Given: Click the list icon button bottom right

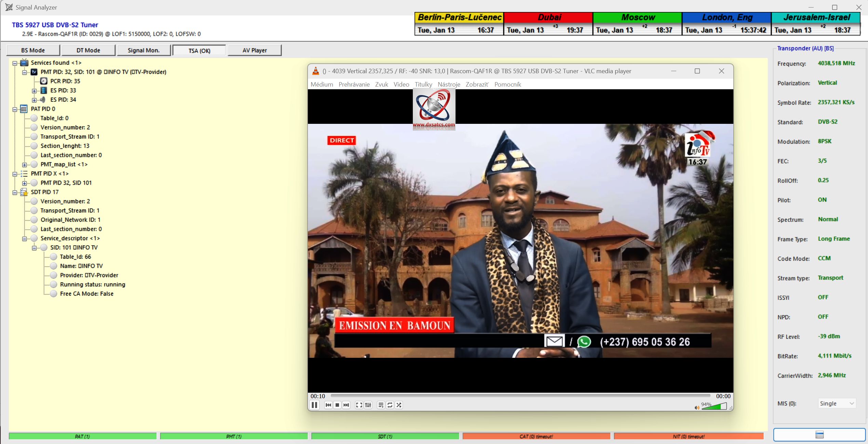Looking at the screenshot, I should (819, 435).
